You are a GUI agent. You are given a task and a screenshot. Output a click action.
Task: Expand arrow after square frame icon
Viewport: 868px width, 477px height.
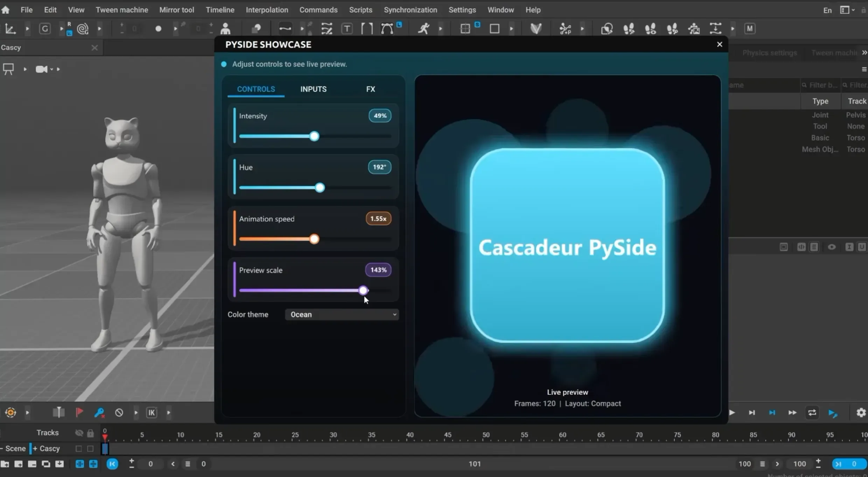(511, 29)
